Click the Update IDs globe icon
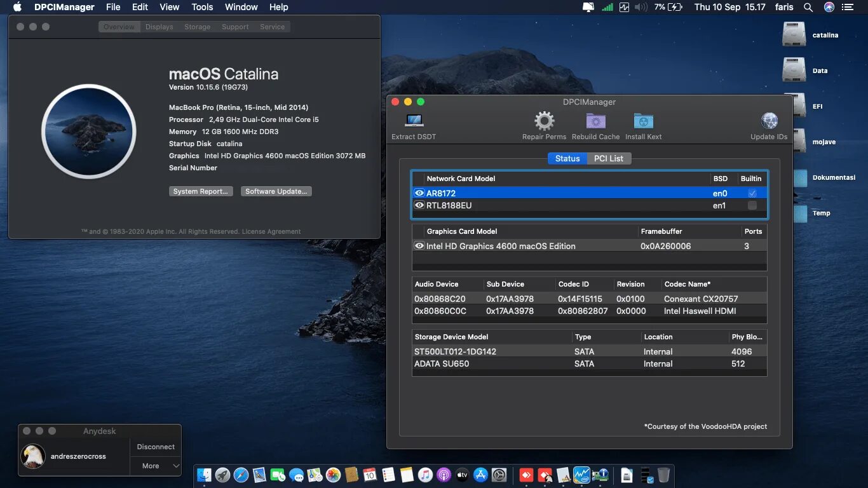This screenshot has width=868, height=488. pos(769,121)
